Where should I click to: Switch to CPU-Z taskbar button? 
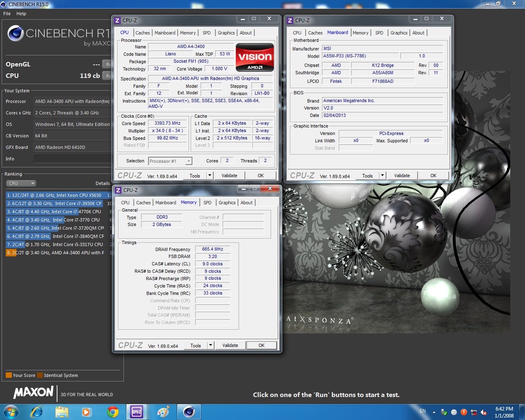(x=137, y=412)
